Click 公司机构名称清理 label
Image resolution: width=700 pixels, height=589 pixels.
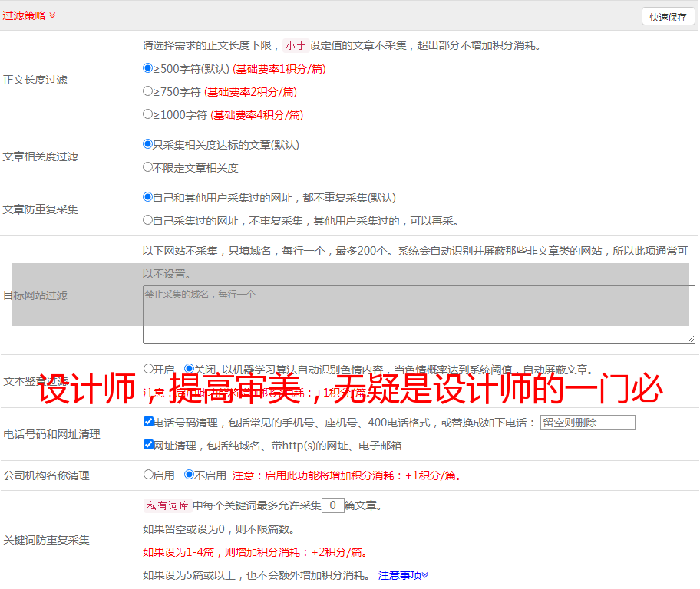46,475
